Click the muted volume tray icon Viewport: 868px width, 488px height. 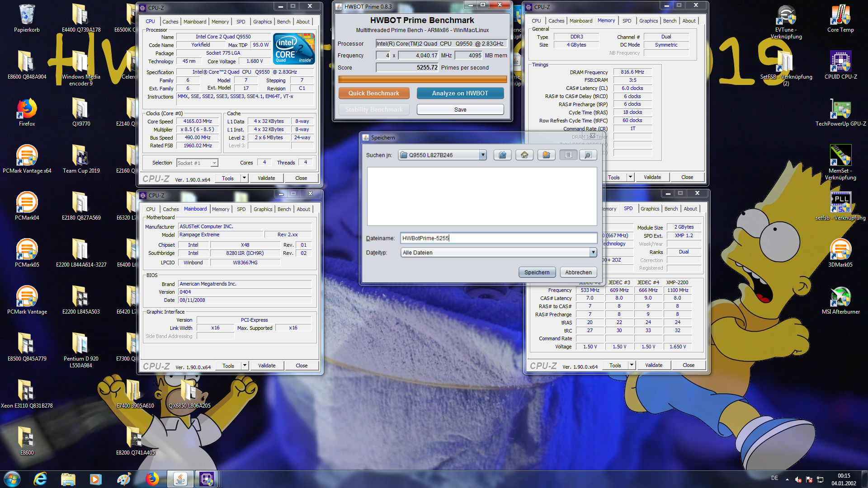pos(798,480)
